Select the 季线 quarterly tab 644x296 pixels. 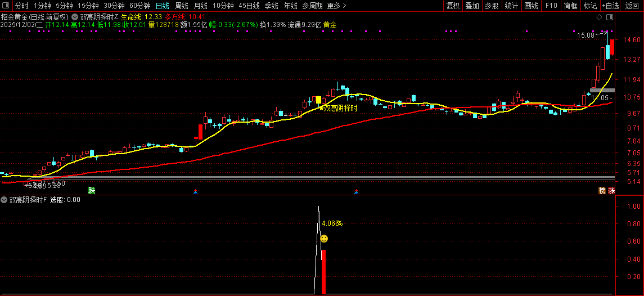pyautogui.click(x=271, y=6)
